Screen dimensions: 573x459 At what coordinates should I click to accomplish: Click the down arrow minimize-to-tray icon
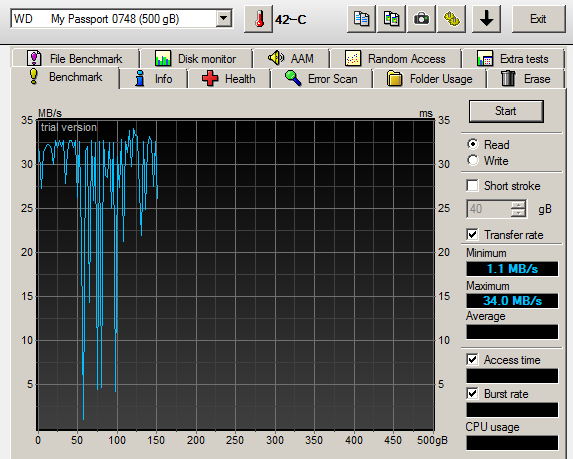pyautogui.click(x=486, y=19)
